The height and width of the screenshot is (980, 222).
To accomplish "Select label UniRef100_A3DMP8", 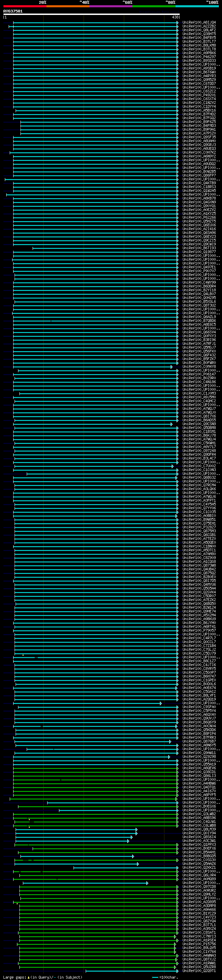I will click(x=199, y=906).
